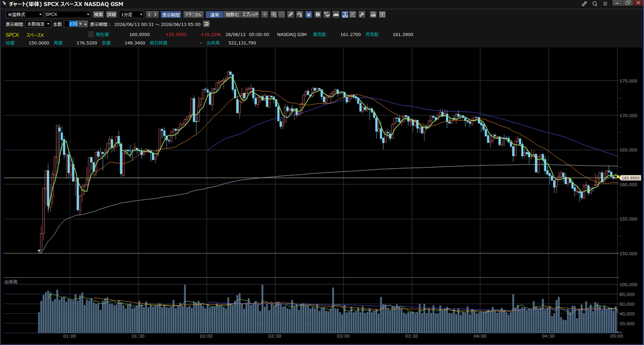Click the +25.9500 price change value
644x345 pixels.
tap(176, 34)
